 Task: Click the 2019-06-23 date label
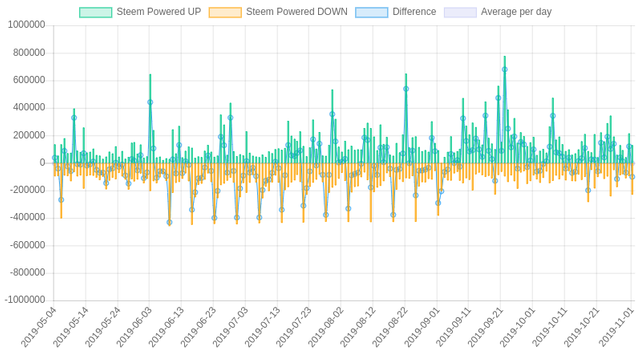[199, 328]
